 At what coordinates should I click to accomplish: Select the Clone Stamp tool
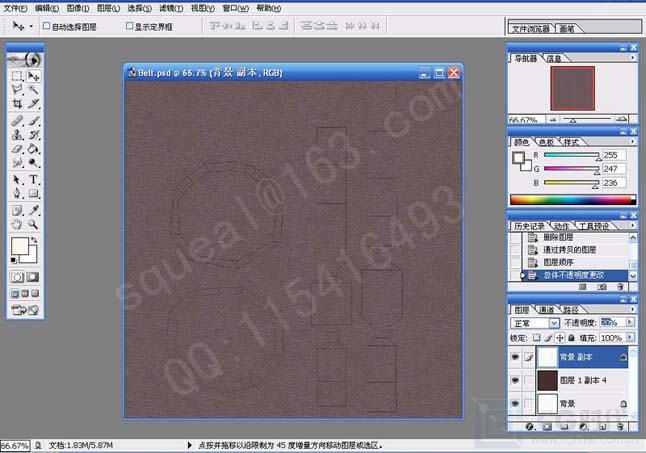17,134
